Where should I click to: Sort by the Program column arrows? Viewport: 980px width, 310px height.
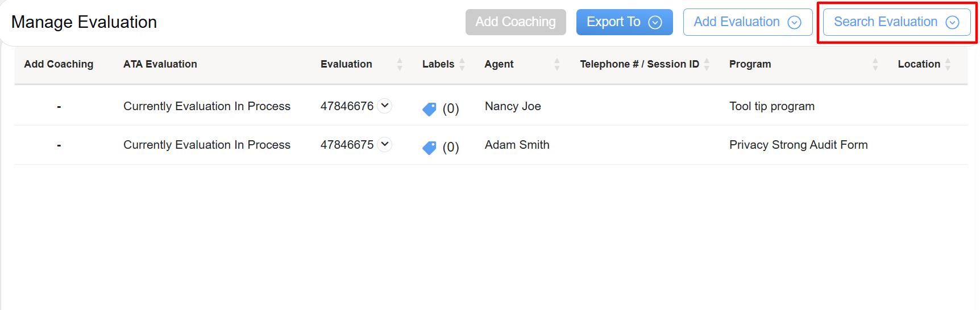[875, 64]
